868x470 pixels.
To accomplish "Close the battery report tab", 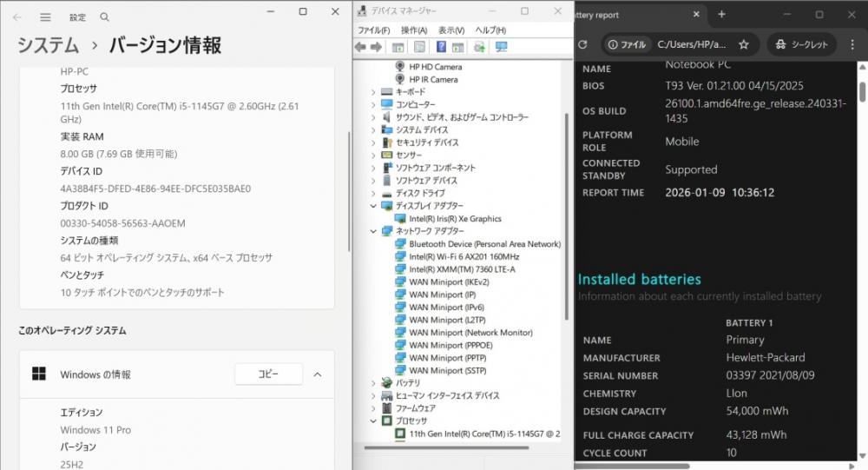I will click(696, 15).
